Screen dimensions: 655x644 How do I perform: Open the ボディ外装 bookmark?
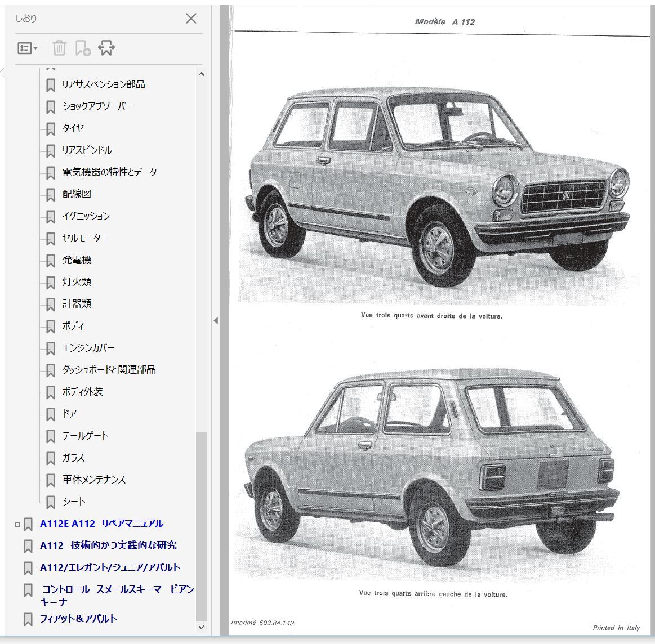pos(83,392)
